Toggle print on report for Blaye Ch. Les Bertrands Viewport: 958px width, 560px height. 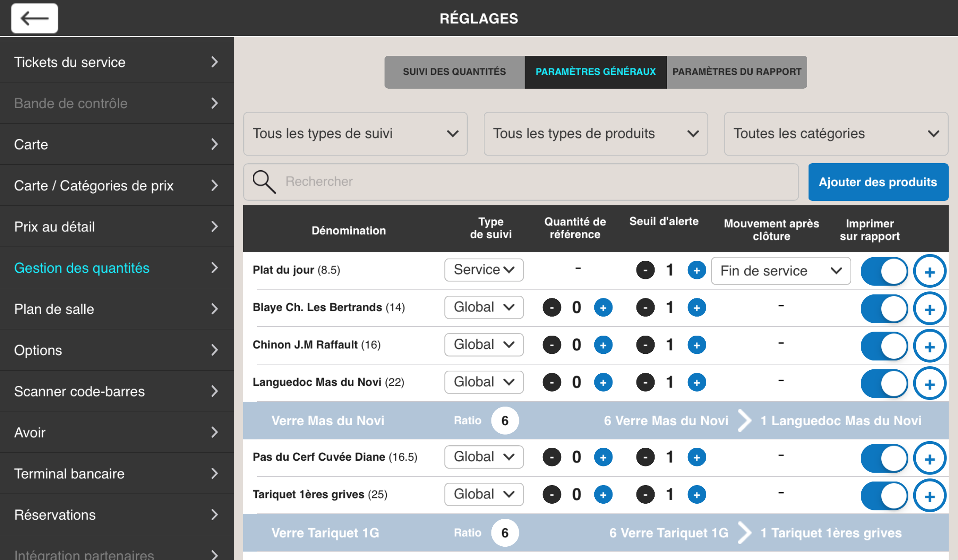click(x=884, y=309)
